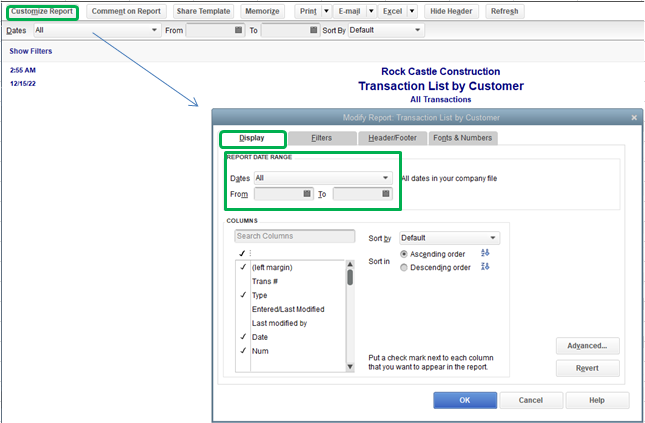Screen dimensions: 645x423
Task: Click the column list scrollbar thumb
Action: click(350, 277)
